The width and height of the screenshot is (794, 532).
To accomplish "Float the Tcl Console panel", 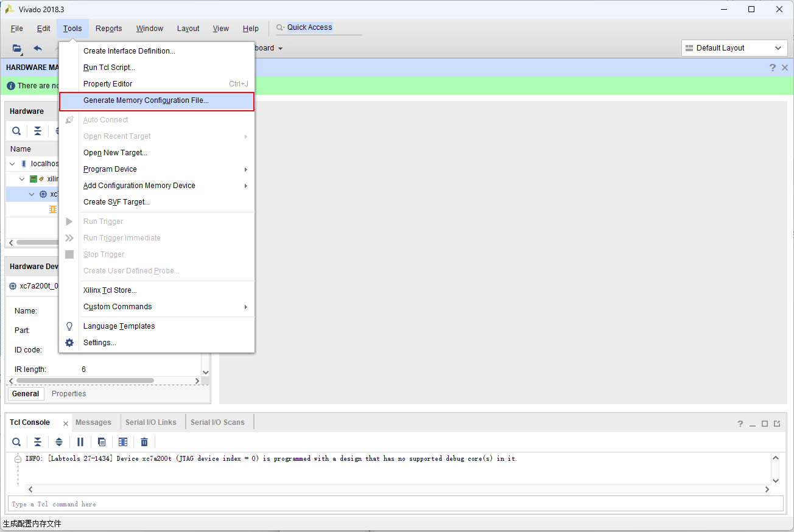I will click(x=777, y=424).
